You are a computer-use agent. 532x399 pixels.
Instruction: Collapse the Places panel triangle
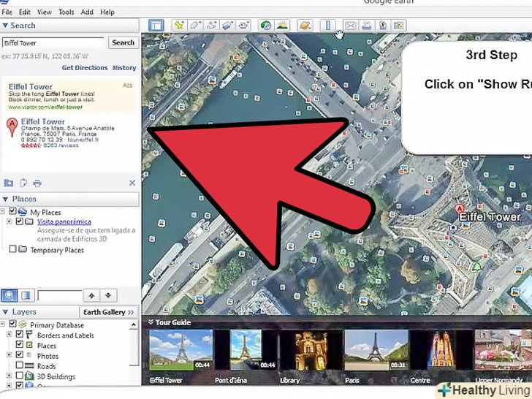pyautogui.click(x=5, y=199)
